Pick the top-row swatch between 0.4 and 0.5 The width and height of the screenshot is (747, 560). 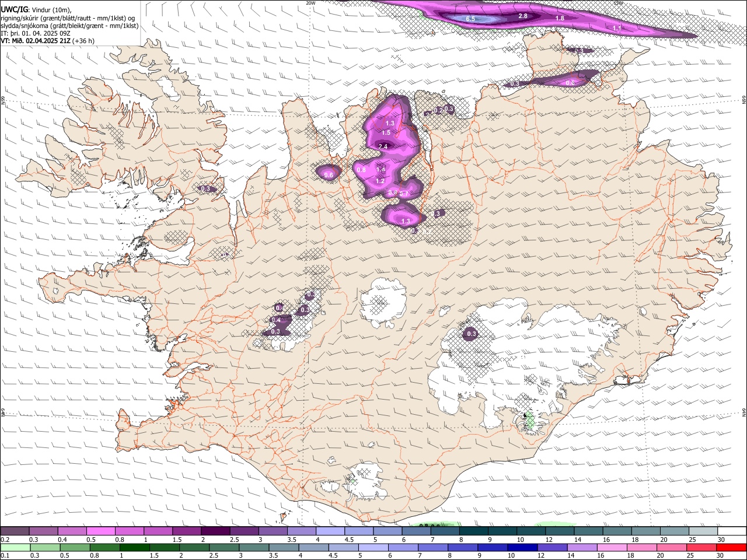tap(72, 531)
